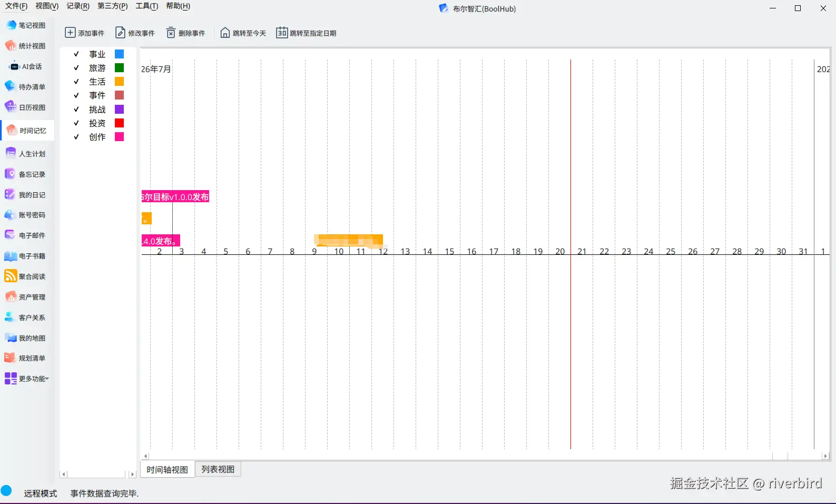This screenshot has width=836, height=504.
Task: Open the 电子邮件 sidebar icon
Action: (x=11, y=235)
